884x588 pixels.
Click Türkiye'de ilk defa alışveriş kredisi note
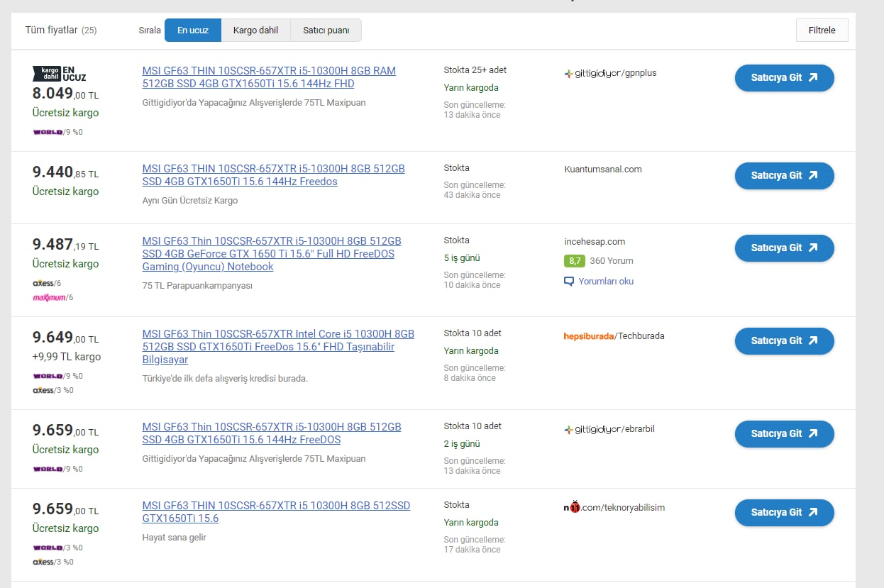(225, 379)
